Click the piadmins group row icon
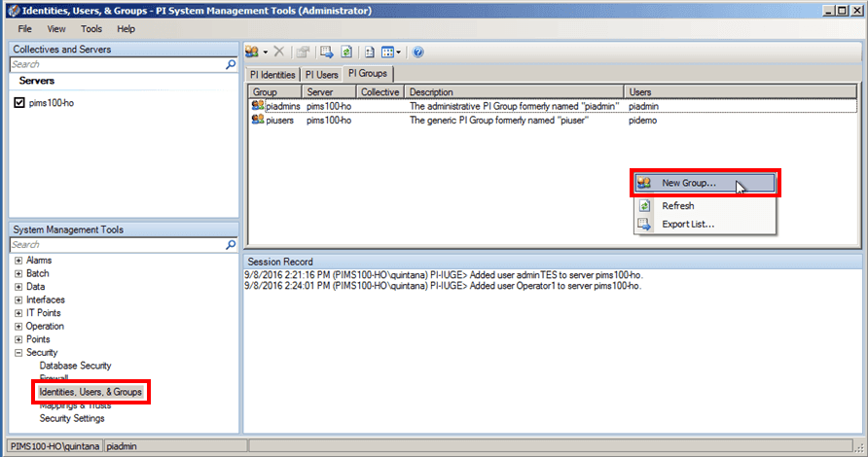Image resolution: width=868 pixels, height=457 pixels. point(258,105)
